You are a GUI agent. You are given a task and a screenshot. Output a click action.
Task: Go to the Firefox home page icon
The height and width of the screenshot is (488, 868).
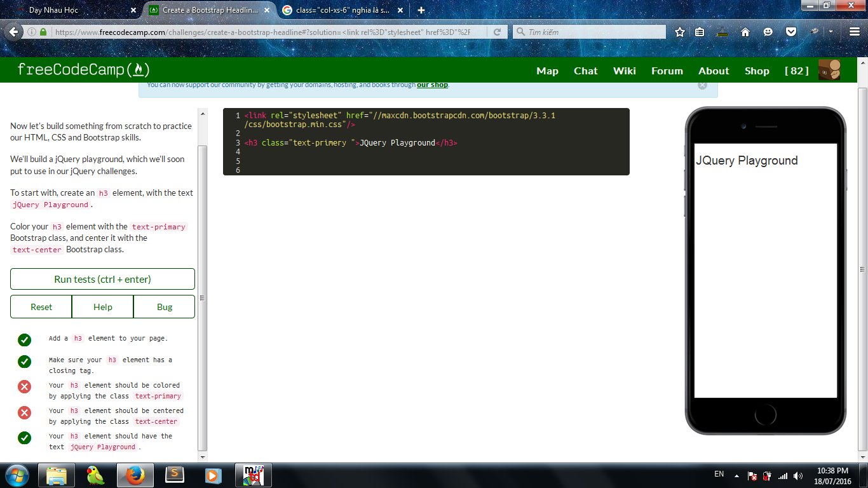pos(745,32)
